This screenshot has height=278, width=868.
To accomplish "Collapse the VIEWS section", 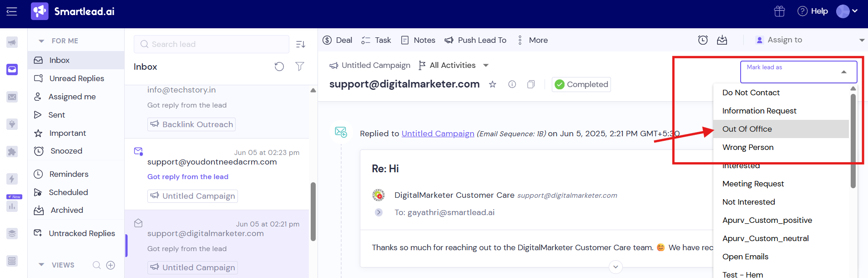I will click(x=41, y=265).
